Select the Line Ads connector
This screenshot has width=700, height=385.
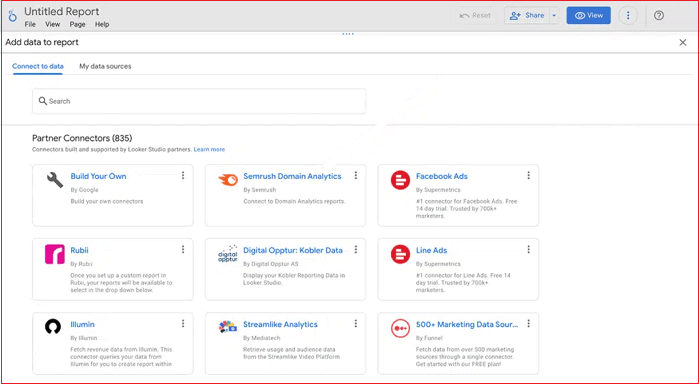point(432,251)
